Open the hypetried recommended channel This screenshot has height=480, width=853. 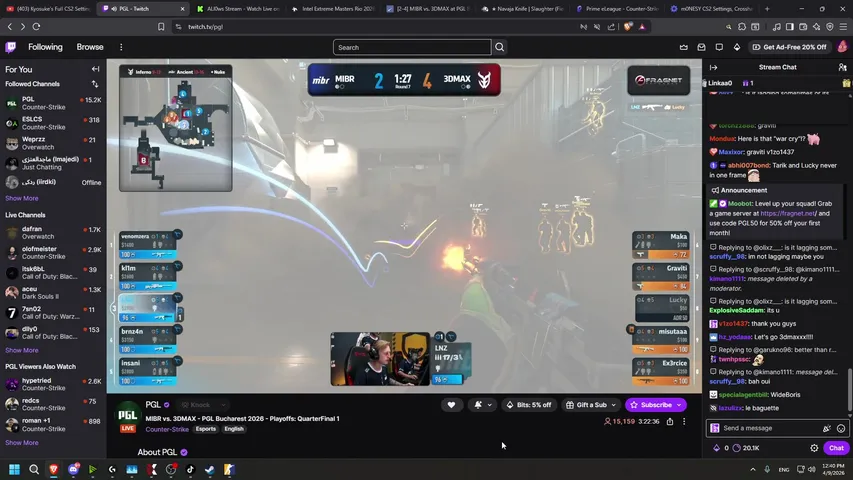53,384
